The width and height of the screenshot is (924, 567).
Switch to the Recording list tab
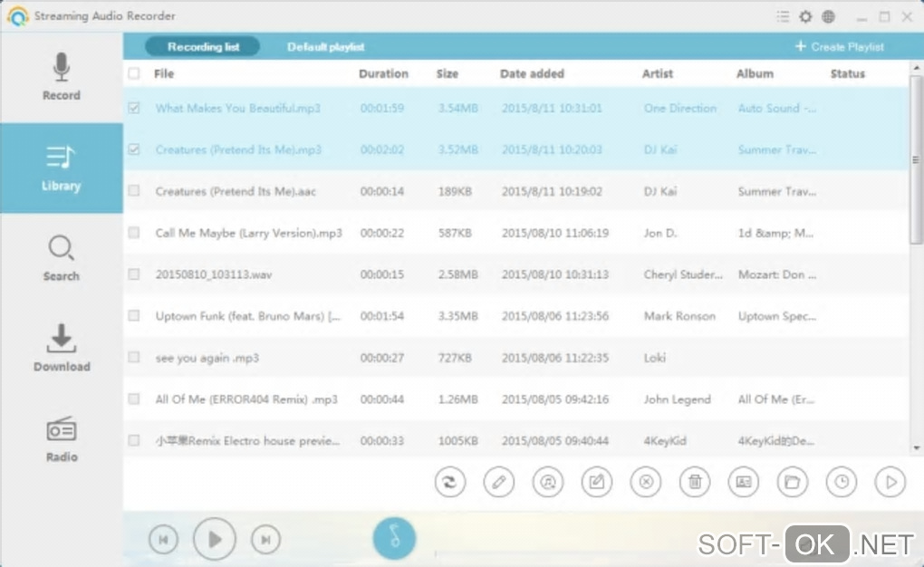click(203, 46)
